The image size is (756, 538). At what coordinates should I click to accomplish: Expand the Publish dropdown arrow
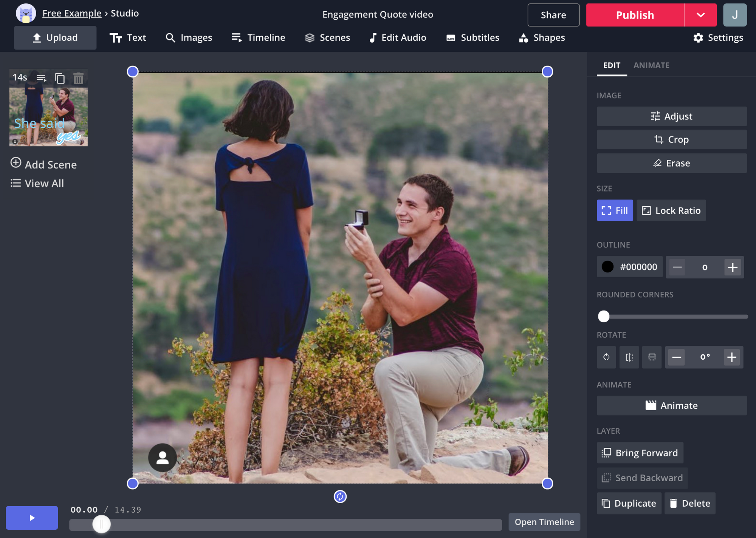[x=700, y=15]
